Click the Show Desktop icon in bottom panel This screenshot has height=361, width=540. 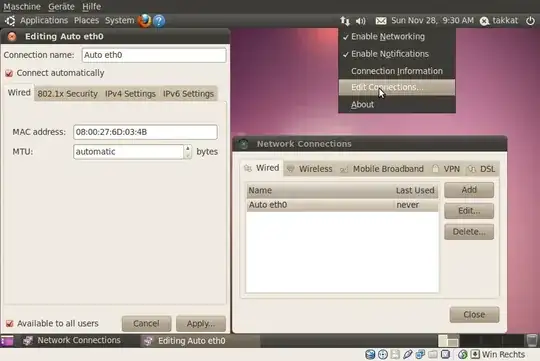pos(7,341)
